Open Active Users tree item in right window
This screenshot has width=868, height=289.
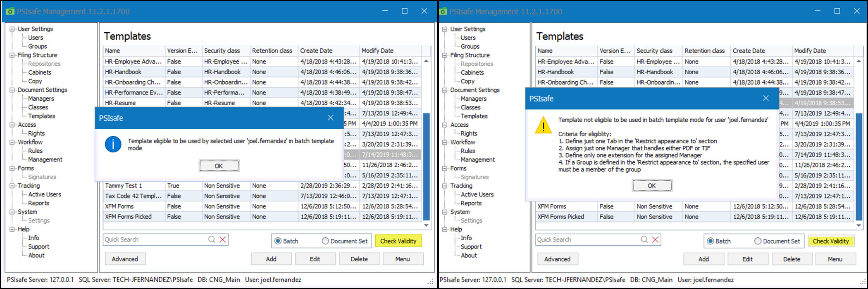[477, 194]
